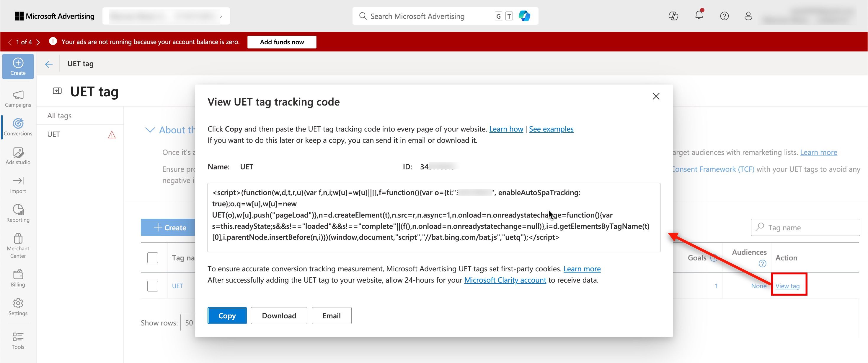This screenshot has height=363, width=868.
Task: Click the Email button
Action: [x=332, y=316]
